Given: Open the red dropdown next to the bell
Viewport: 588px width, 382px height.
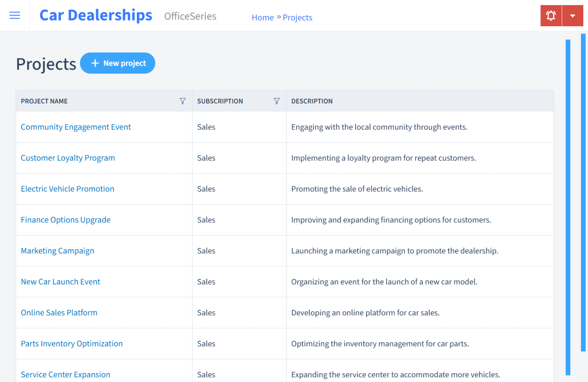Looking at the screenshot, I should (573, 15).
